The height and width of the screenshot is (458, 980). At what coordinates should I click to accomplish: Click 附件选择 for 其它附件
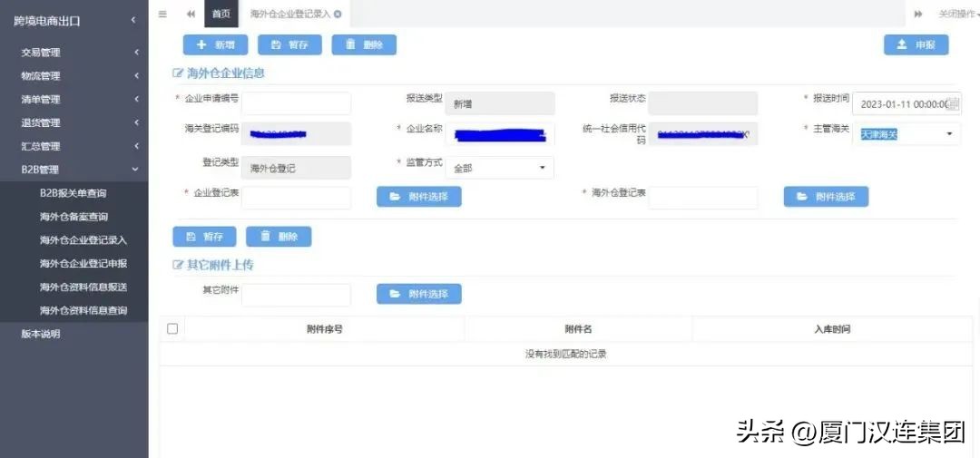tap(418, 294)
